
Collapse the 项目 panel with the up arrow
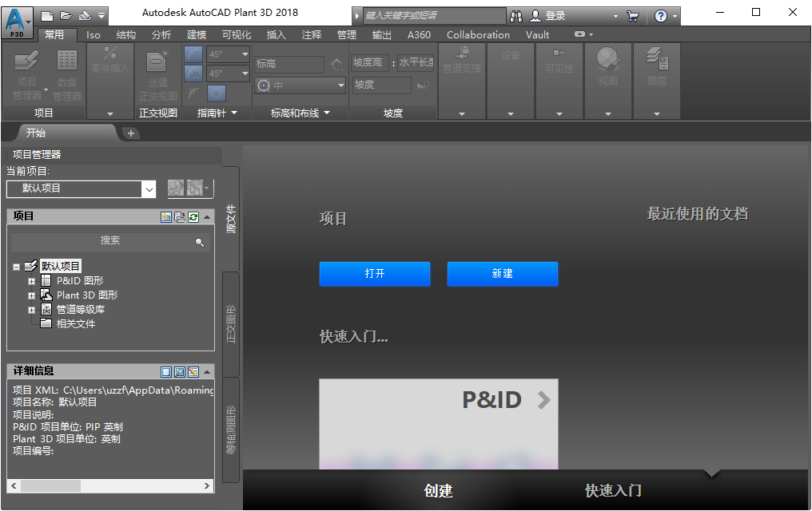[207, 217]
